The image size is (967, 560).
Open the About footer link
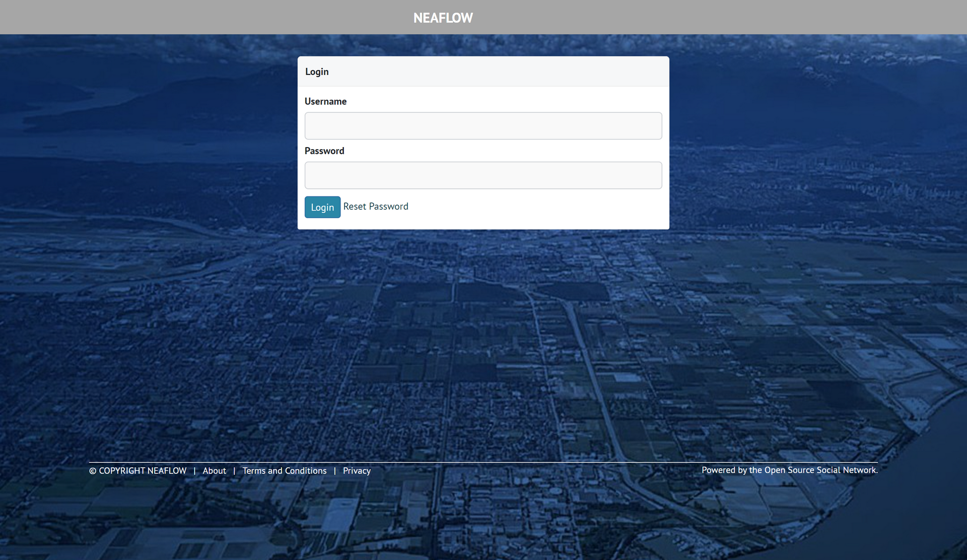214,471
